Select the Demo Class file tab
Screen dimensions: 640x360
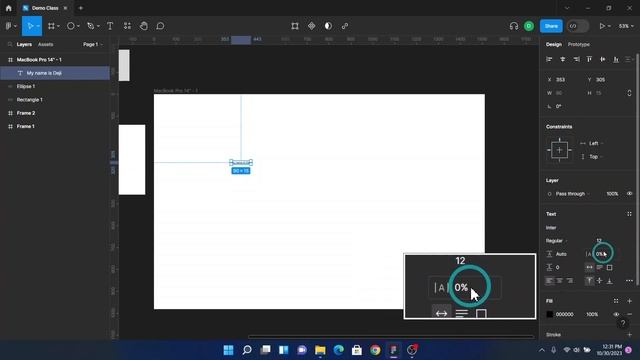tap(45, 8)
